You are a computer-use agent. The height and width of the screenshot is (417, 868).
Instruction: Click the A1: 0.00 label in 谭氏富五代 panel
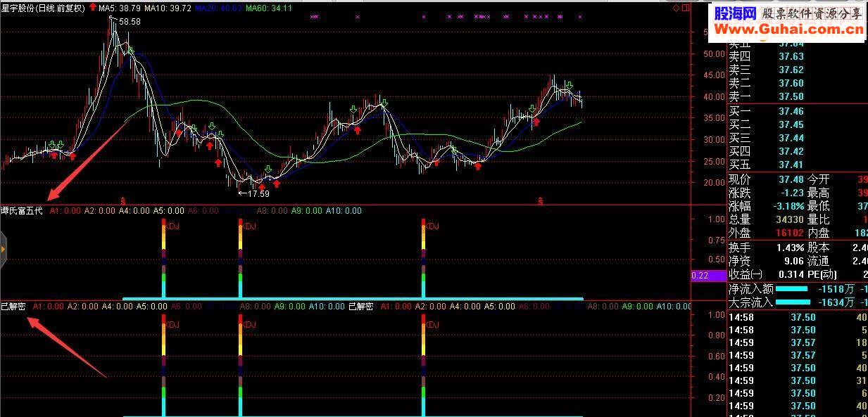tap(65, 210)
